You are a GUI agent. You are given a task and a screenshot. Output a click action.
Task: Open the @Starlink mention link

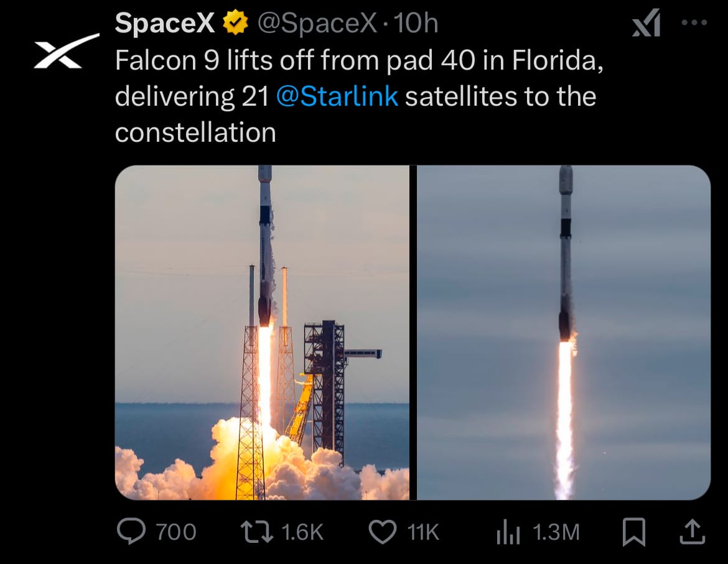point(337,96)
